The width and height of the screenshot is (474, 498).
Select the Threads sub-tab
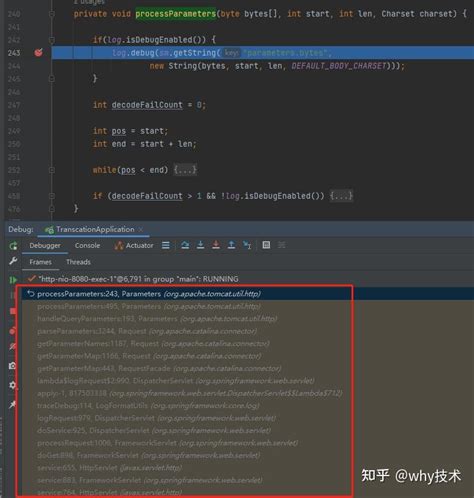(x=78, y=262)
